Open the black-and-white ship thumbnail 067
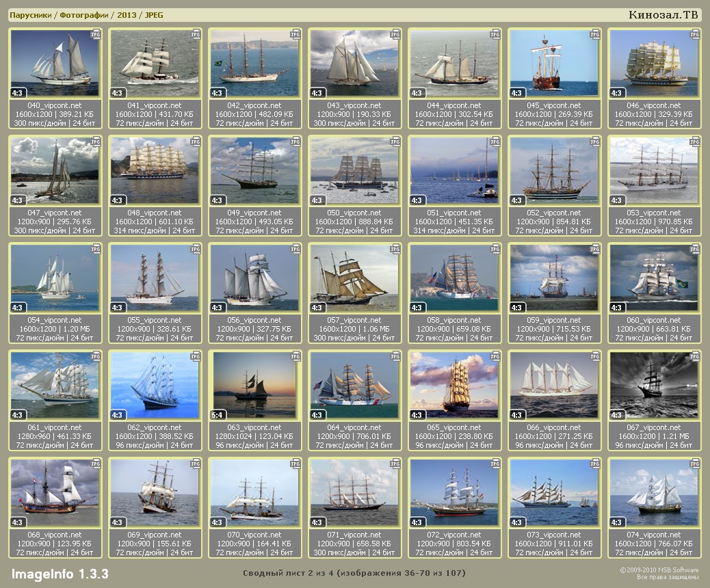This screenshot has height=588, width=710. [x=654, y=385]
